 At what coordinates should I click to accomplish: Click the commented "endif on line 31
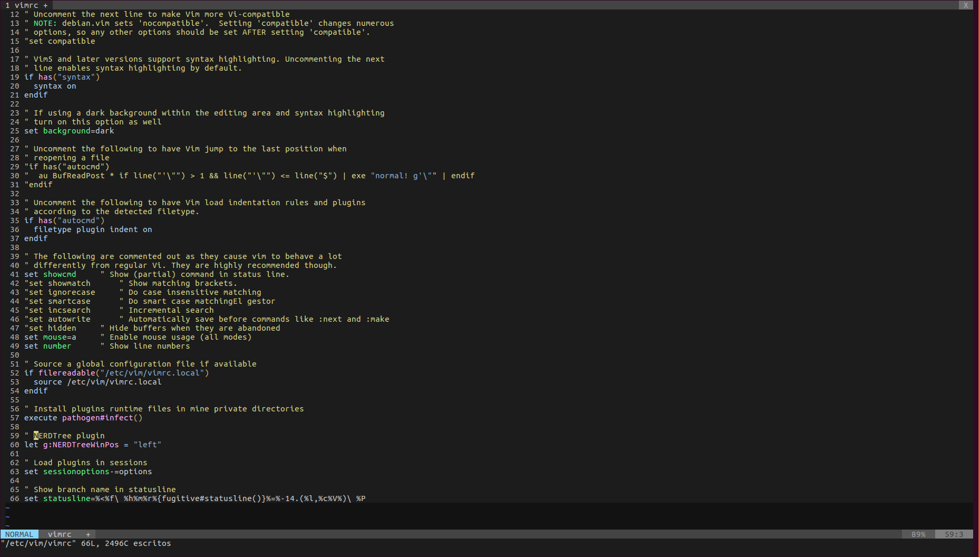tap(38, 185)
